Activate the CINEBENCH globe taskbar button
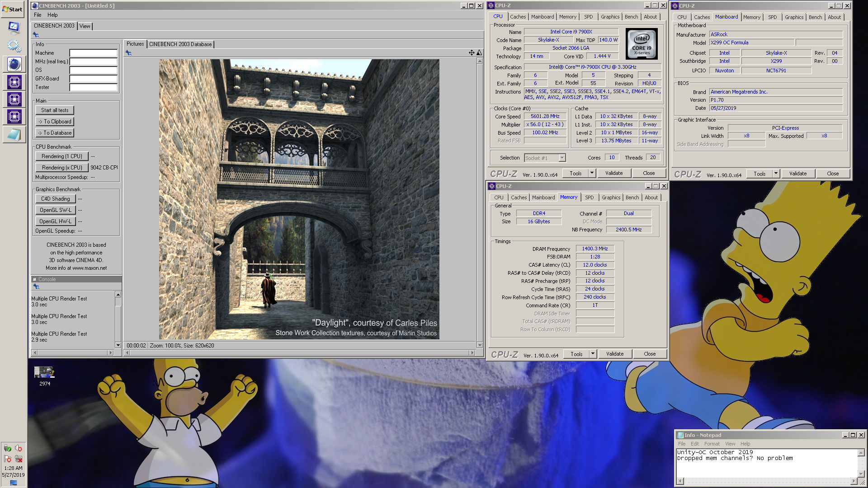Viewport: 868px width, 488px height. [14, 64]
